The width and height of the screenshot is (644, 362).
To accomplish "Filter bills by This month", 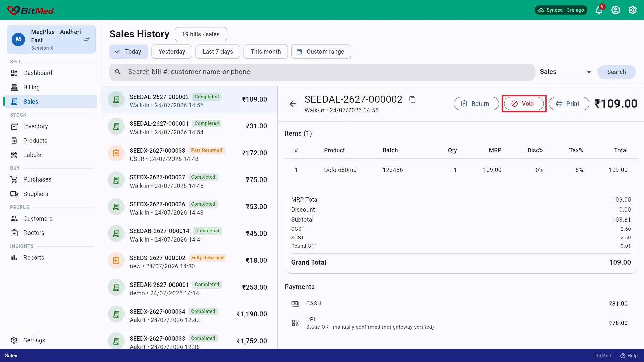I will [265, 52].
